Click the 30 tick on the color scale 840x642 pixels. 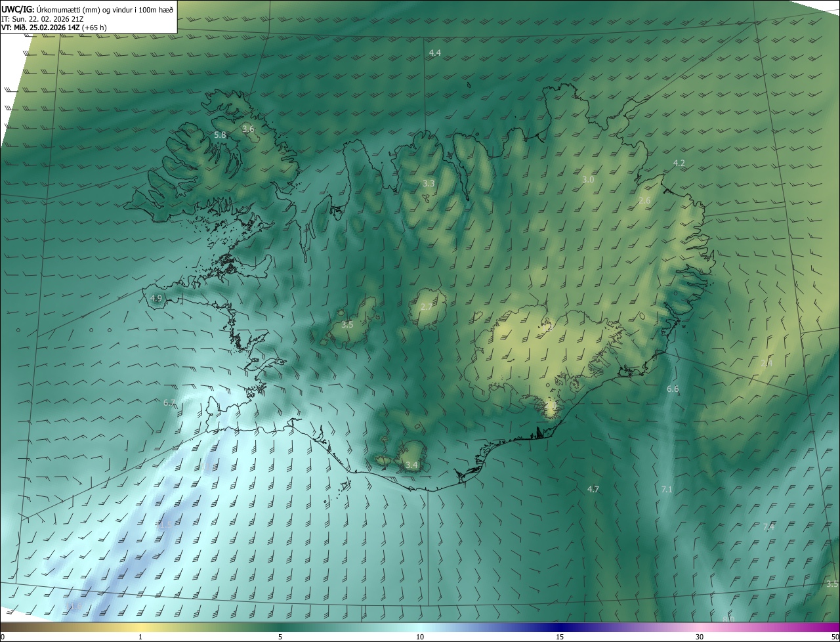coord(700,637)
